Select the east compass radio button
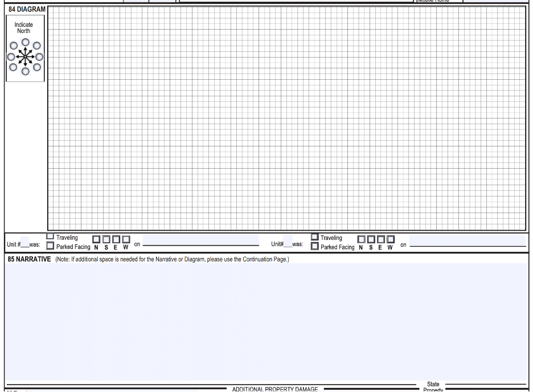 click(39, 56)
